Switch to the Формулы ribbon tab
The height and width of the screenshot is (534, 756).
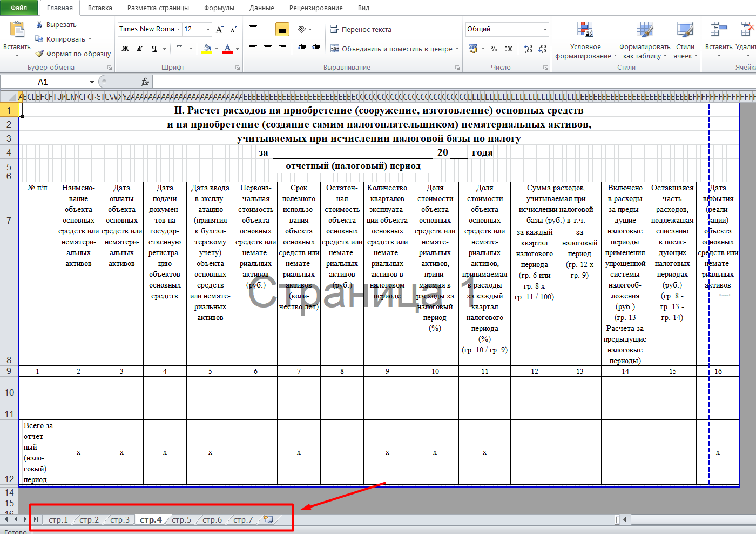[x=219, y=8]
